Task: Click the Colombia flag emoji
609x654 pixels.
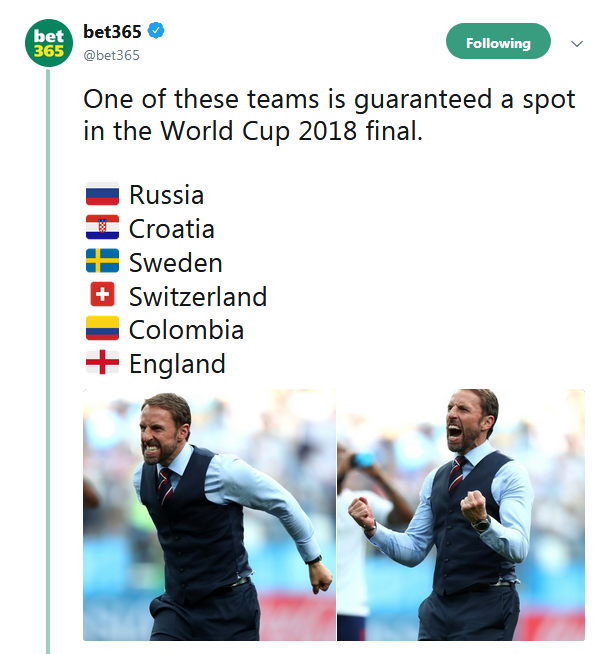Action: [x=103, y=328]
